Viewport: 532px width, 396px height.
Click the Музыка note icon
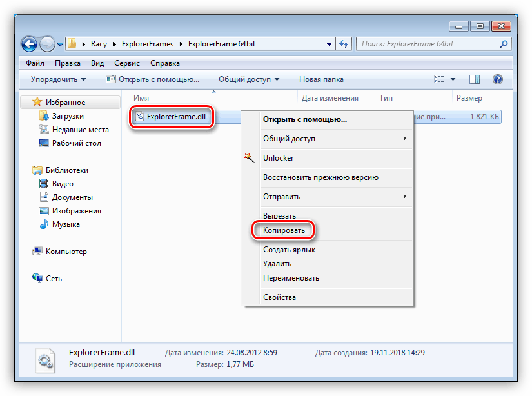pyautogui.click(x=44, y=224)
